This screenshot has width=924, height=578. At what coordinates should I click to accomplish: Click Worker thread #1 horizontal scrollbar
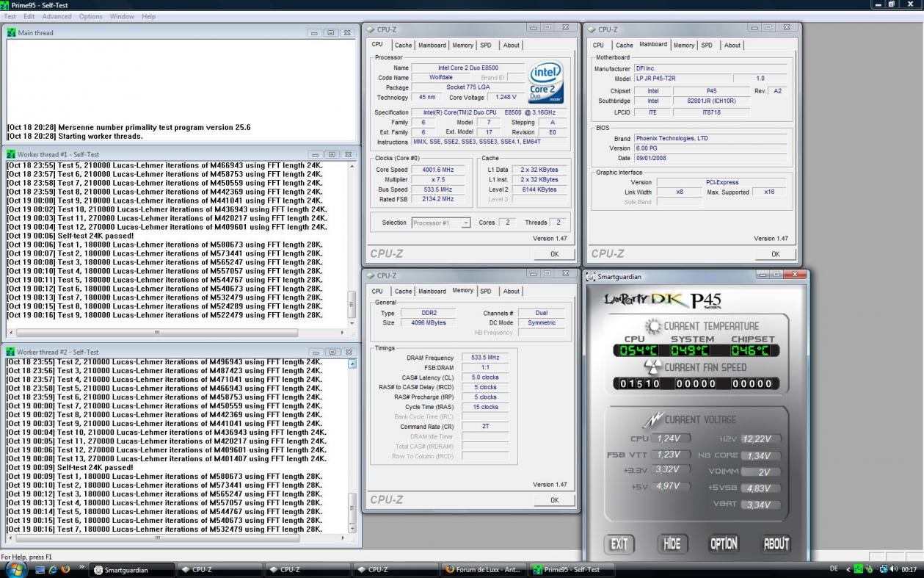176,333
